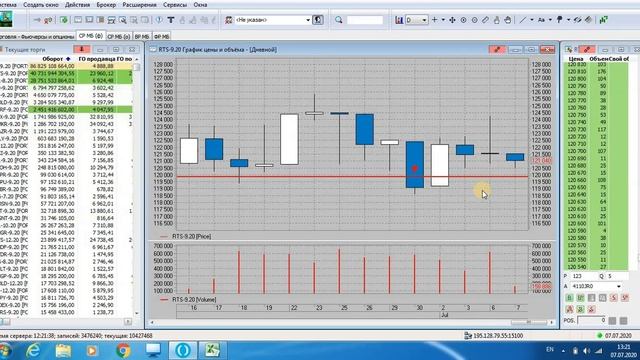The height and width of the screenshot is (360, 640).
Task: Select the ruler measure tool
Action: pyautogui.click(x=485, y=20)
